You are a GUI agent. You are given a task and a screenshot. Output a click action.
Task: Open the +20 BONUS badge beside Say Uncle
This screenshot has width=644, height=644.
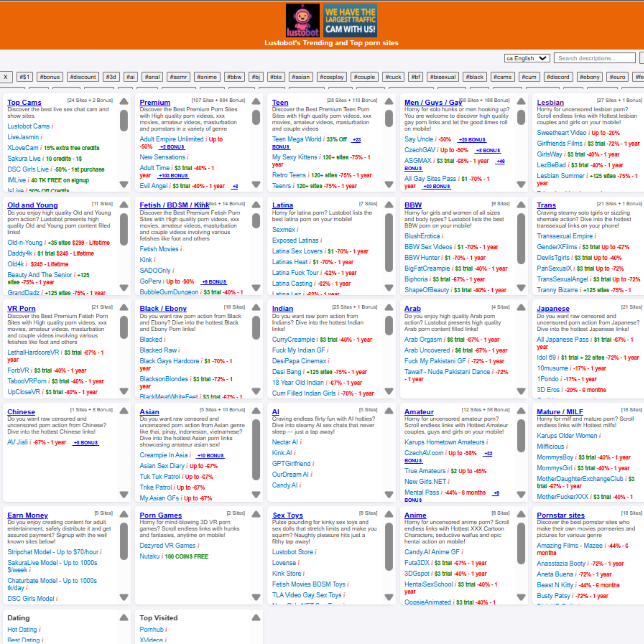pyautogui.click(x=472, y=140)
